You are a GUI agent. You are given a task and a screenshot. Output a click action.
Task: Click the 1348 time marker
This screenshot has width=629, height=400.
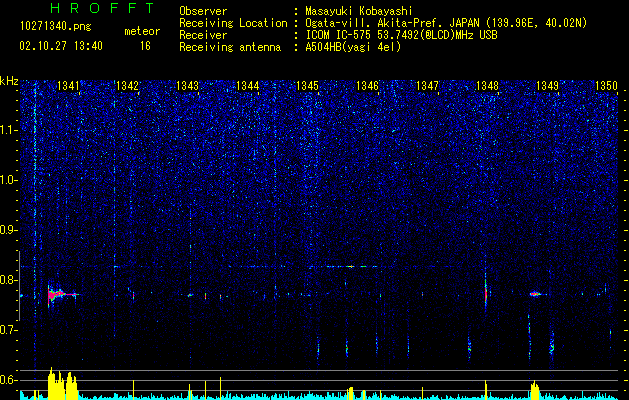pyautogui.click(x=487, y=86)
